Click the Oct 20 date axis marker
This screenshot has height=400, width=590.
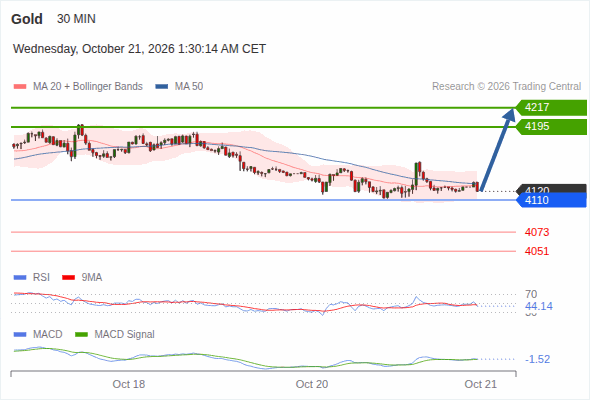tap(312, 384)
